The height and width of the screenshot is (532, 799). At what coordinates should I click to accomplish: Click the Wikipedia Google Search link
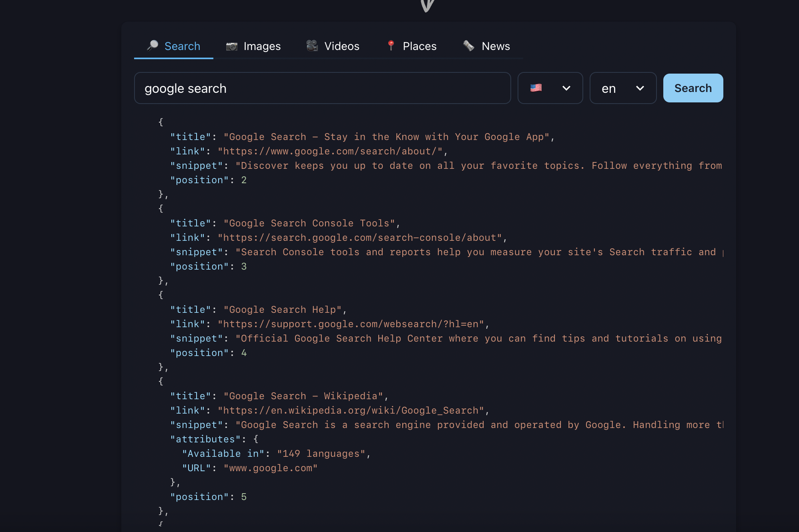click(351, 410)
